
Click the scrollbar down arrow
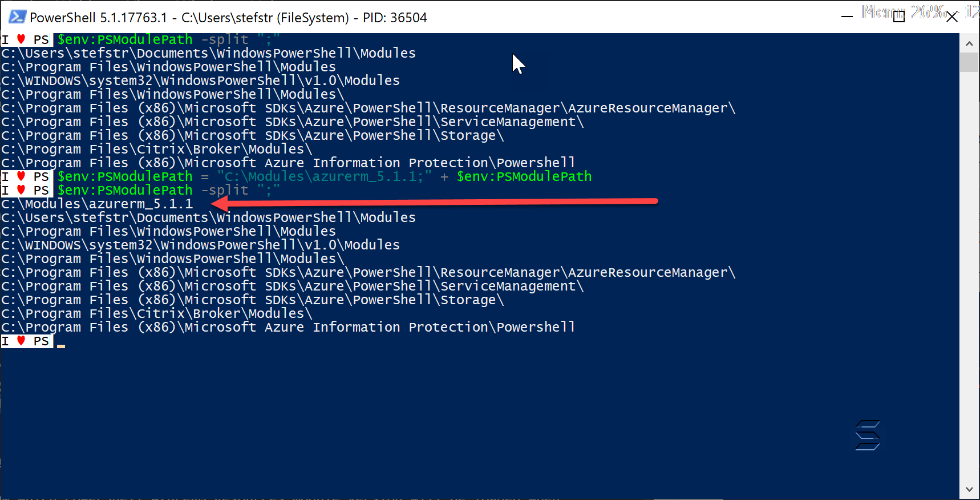tap(970, 490)
